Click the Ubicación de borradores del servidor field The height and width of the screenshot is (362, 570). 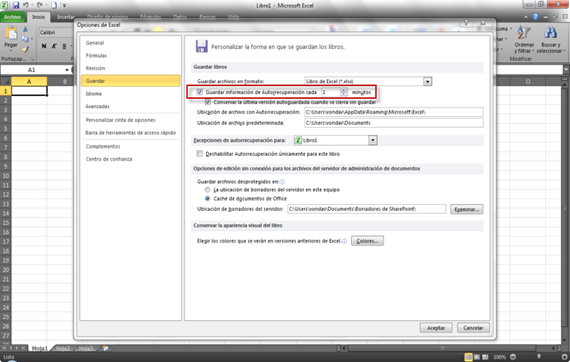click(366, 209)
